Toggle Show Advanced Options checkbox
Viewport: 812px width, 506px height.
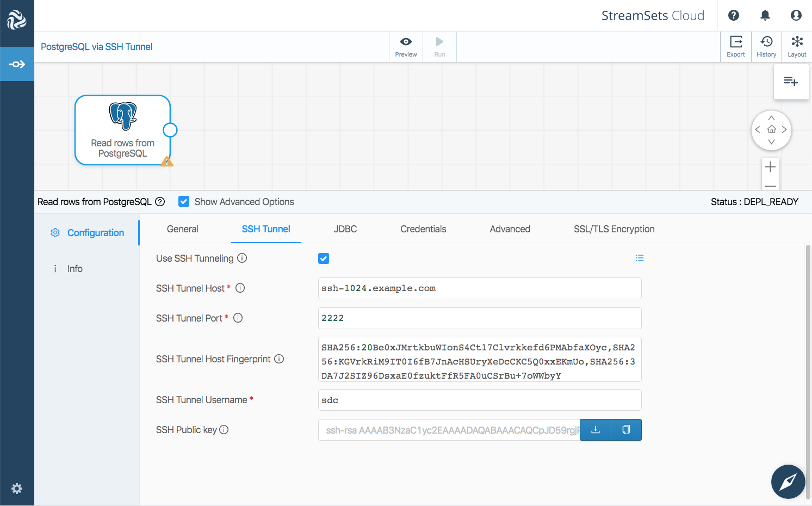pos(184,202)
